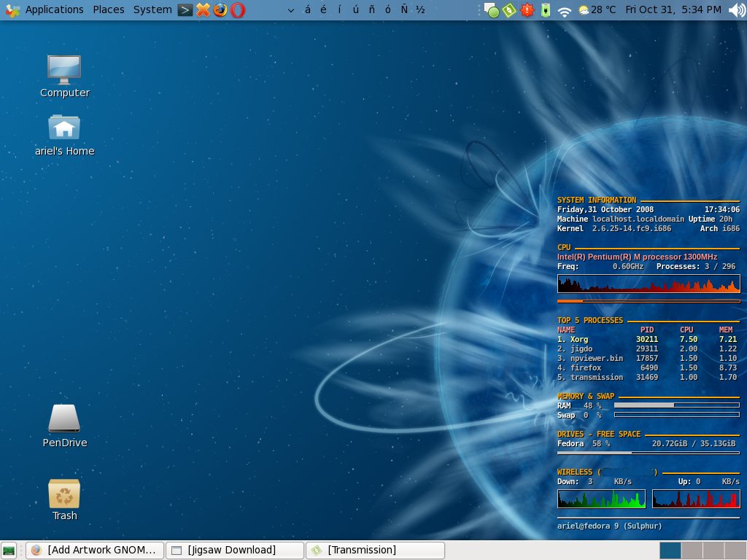Switch to the first workspace

tap(670, 551)
